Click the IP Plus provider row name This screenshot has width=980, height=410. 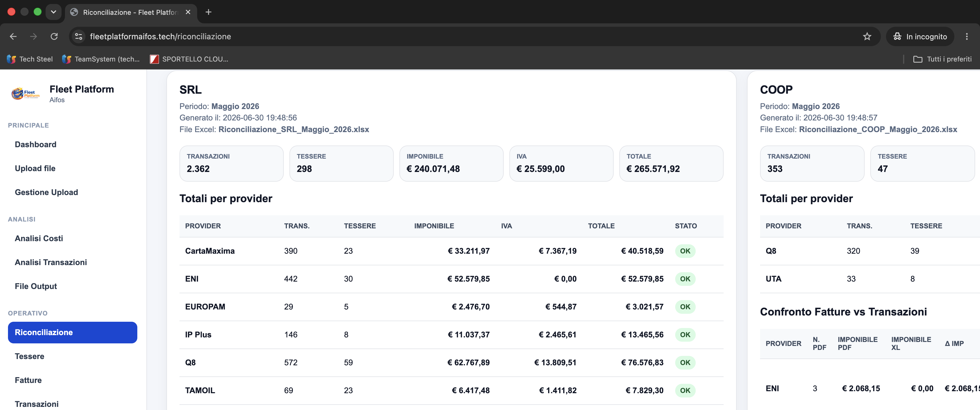[x=198, y=335]
